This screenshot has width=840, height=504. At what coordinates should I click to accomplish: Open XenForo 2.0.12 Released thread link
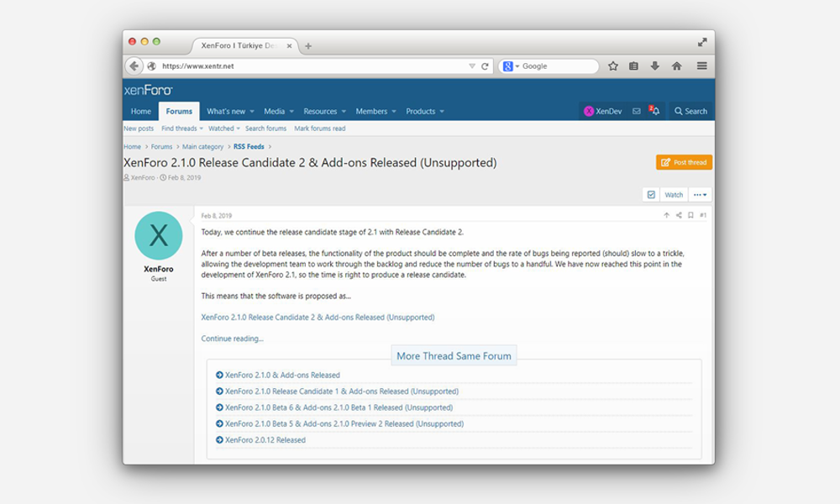pyautogui.click(x=265, y=439)
